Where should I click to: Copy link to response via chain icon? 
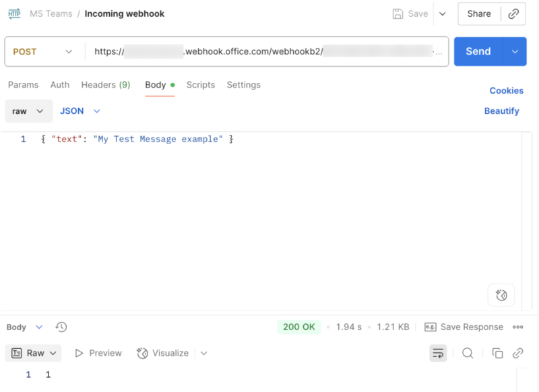pyautogui.click(x=517, y=353)
